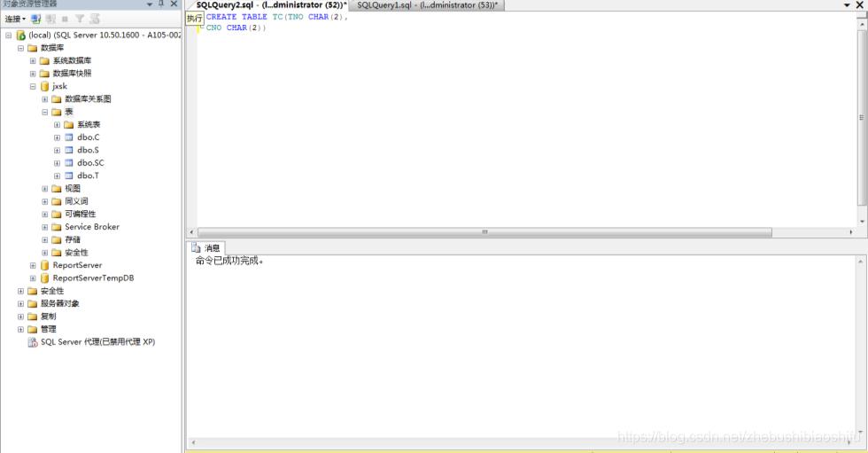Close the Object Explorer panel
The width and height of the screenshot is (868, 453).
coord(174,4)
